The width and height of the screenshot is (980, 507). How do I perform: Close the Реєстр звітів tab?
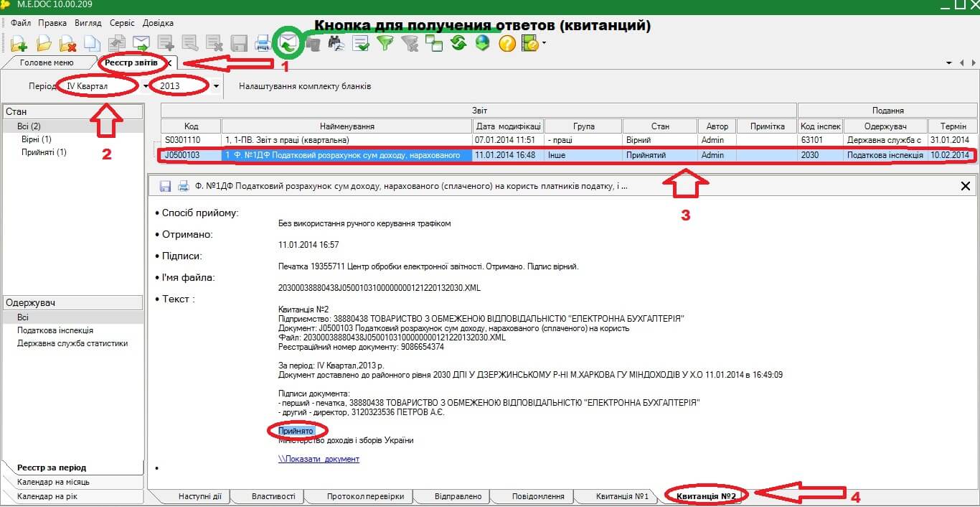tap(169, 63)
